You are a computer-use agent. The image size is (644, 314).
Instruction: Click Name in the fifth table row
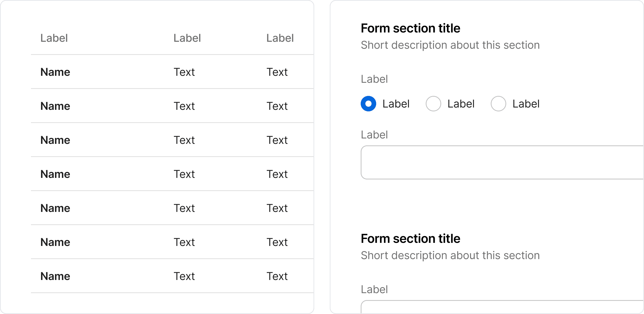[x=55, y=208]
